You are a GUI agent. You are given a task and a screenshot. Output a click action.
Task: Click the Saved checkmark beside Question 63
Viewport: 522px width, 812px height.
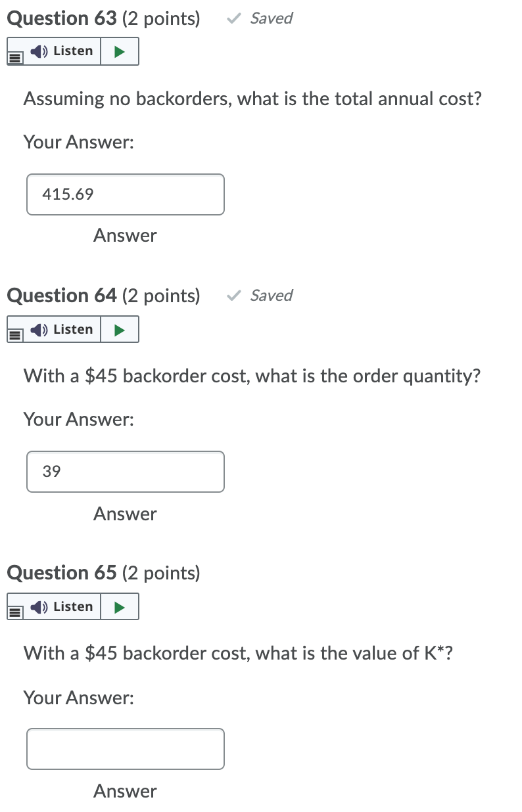click(233, 18)
